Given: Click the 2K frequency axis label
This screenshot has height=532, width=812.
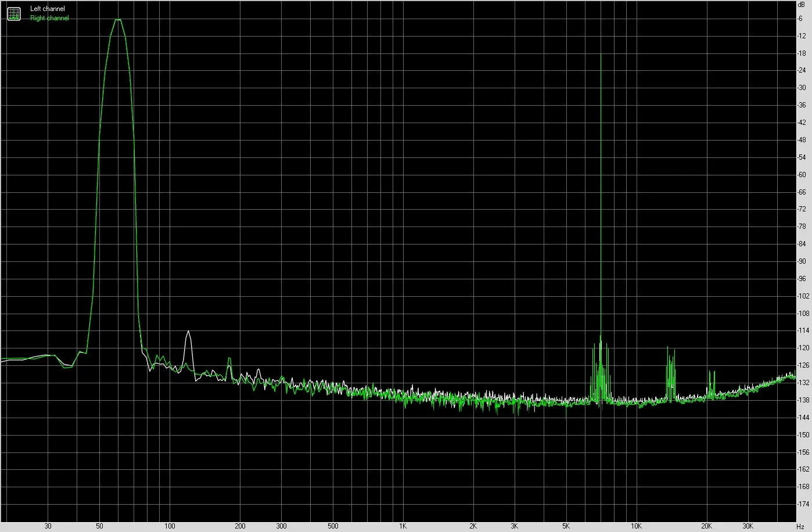Looking at the screenshot, I should [x=473, y=526].
